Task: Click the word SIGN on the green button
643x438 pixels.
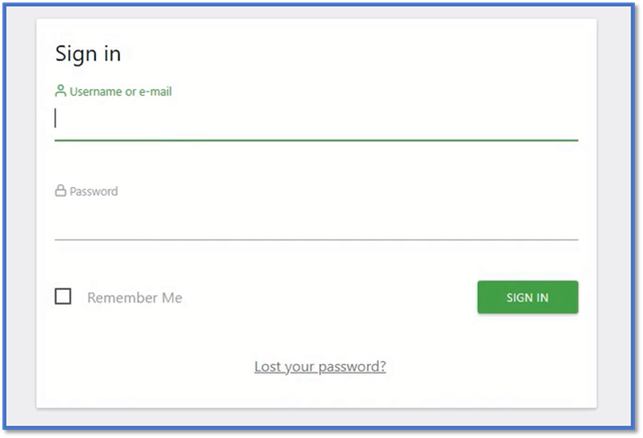Action: click(518, 298)
